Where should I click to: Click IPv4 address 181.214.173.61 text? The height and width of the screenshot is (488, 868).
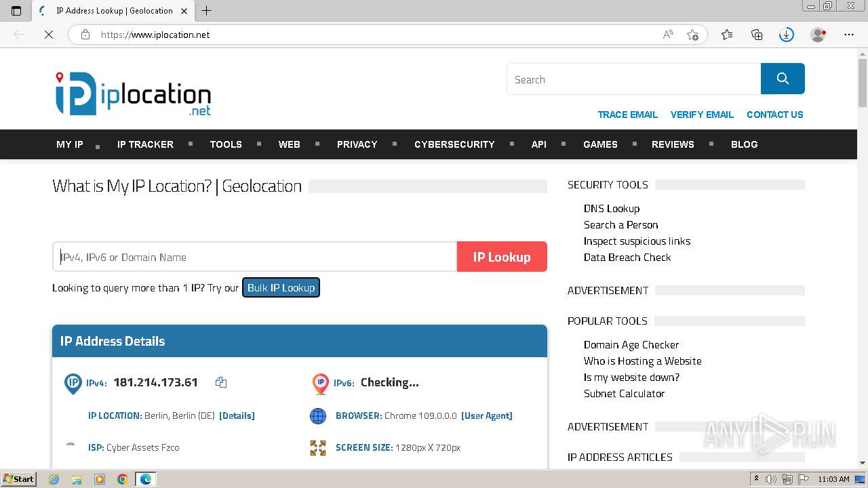tap(155, 382)
